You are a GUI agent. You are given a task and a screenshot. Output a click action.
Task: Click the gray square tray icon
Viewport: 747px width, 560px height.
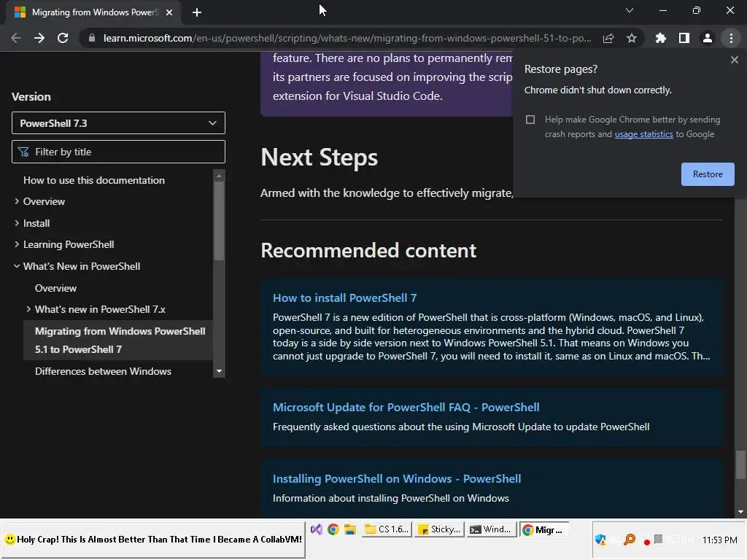coord(659,539)
